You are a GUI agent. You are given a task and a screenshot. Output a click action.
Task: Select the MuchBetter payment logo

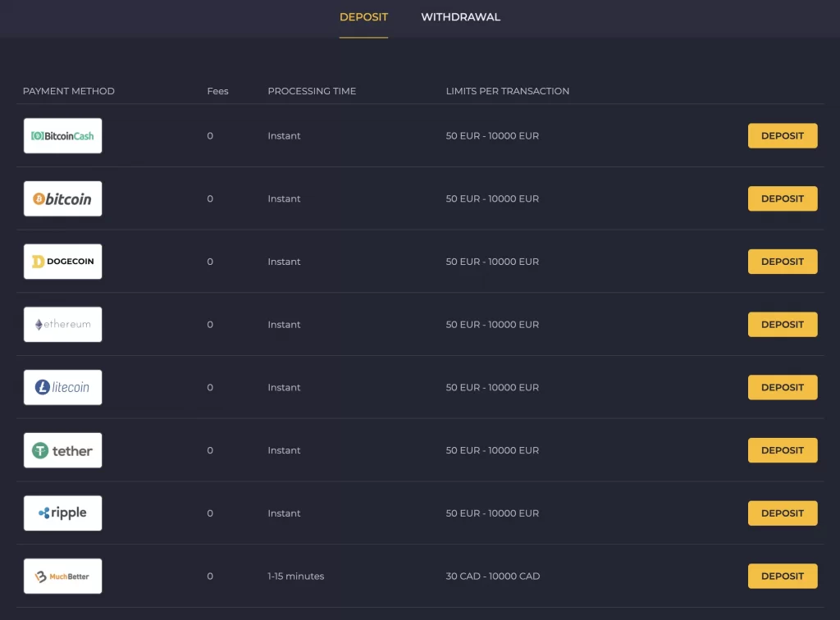tap(62, 576)
